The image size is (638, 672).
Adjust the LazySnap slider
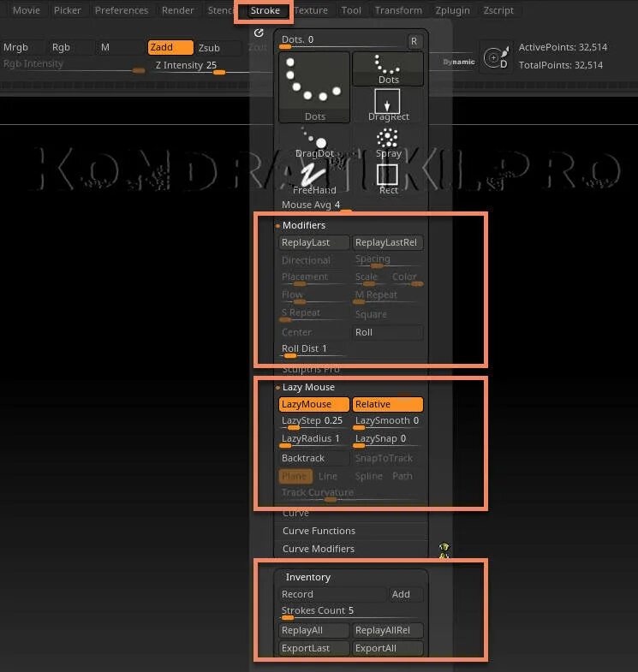click(x=386, y=440)
